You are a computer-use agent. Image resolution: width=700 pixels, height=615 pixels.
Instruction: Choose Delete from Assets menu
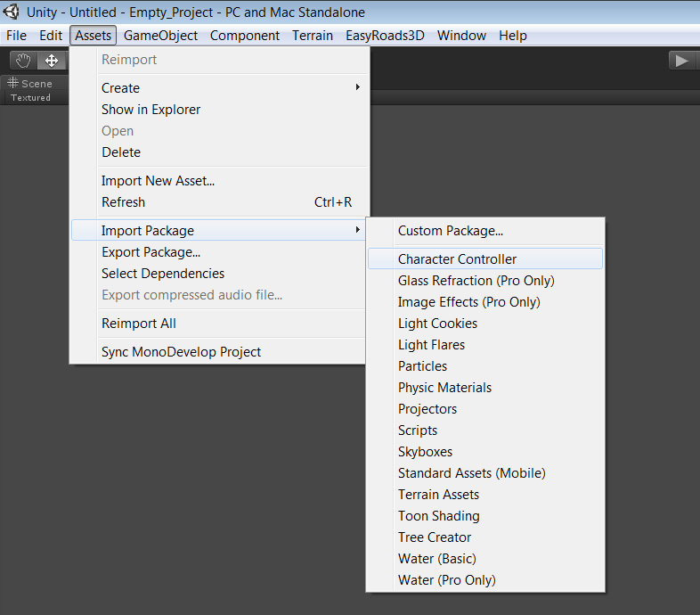219,152
